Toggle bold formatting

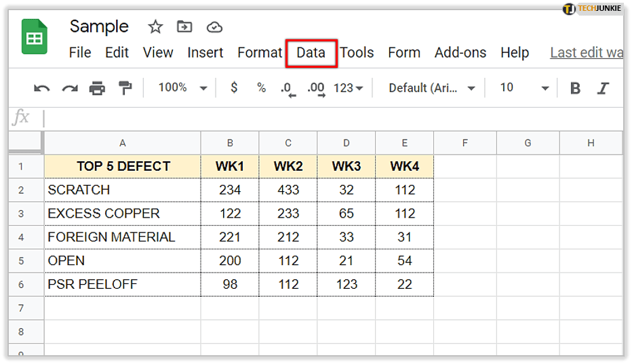point(575,88)
